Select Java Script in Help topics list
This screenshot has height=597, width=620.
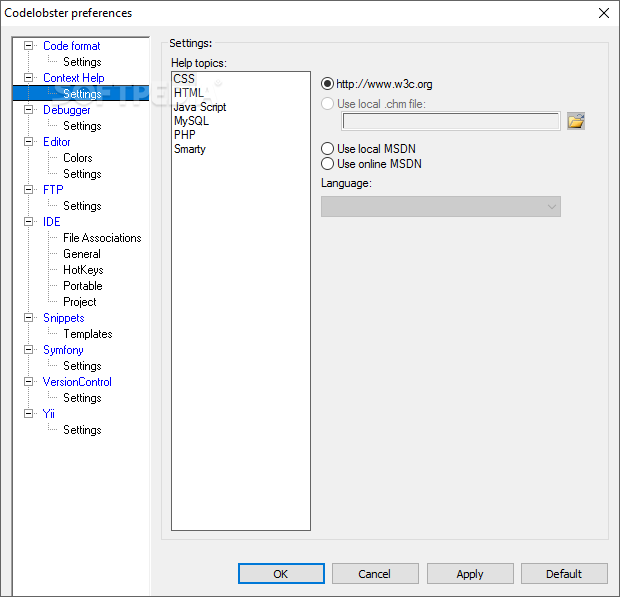click(x=200, y=107)
